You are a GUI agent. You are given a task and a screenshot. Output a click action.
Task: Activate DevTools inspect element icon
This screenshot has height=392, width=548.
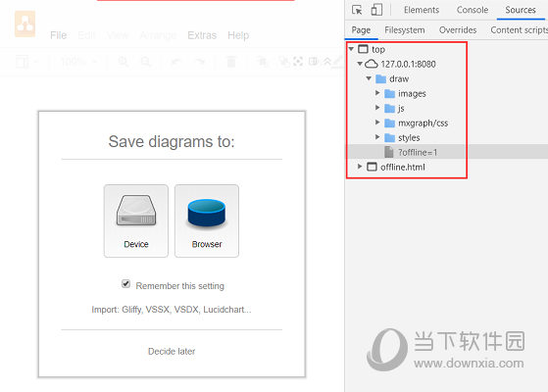click(357, 10)
